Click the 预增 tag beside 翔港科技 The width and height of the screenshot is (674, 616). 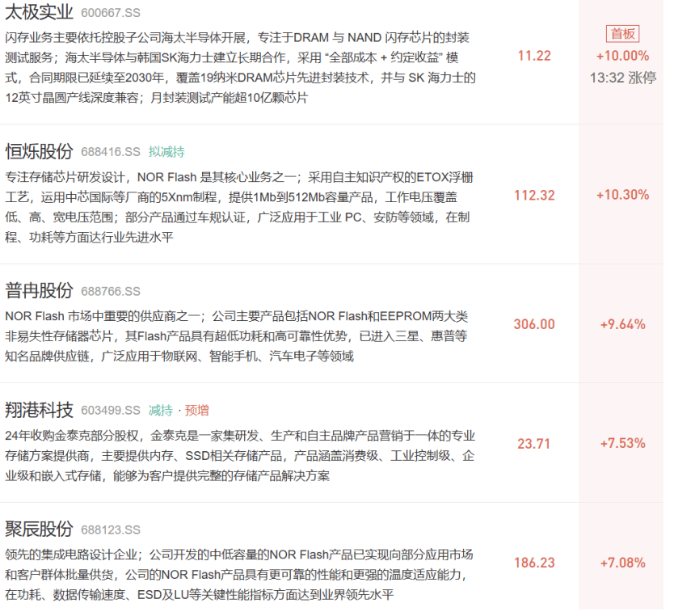click(x=197, y=411)
